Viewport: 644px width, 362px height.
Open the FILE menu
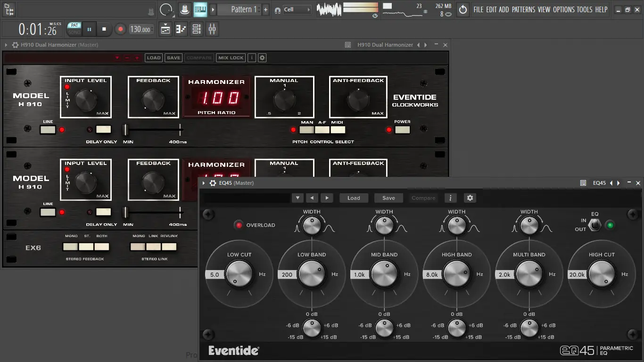pyautogui.click(x=478, y=9)
